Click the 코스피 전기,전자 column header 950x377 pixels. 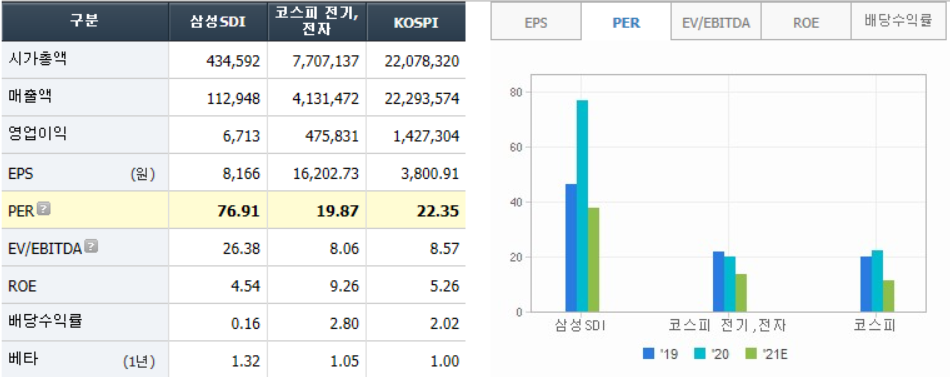click(x=317, y=21)
